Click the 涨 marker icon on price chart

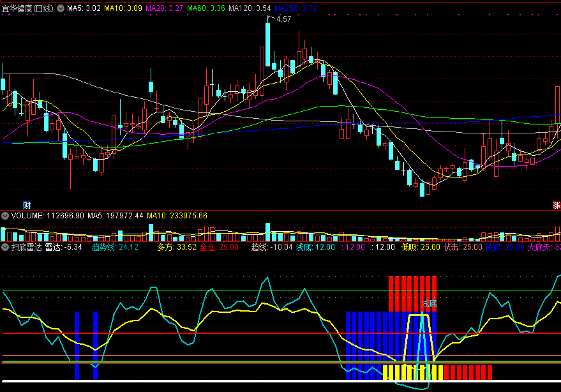(x=557, y=205)
